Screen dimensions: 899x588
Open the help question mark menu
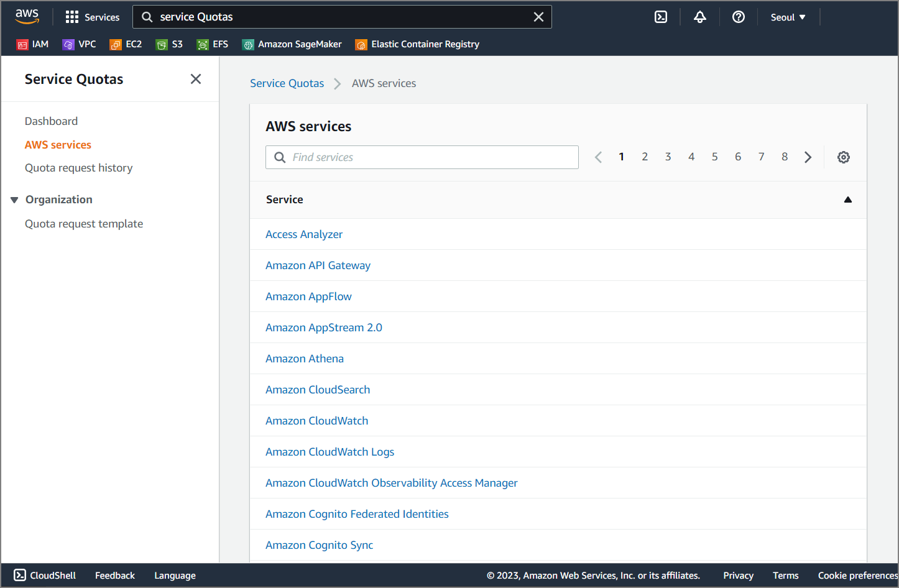point(739,17)
